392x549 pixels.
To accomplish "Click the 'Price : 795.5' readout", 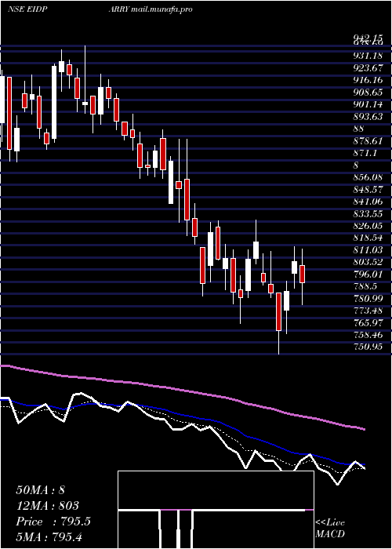I will click(53, 522).
